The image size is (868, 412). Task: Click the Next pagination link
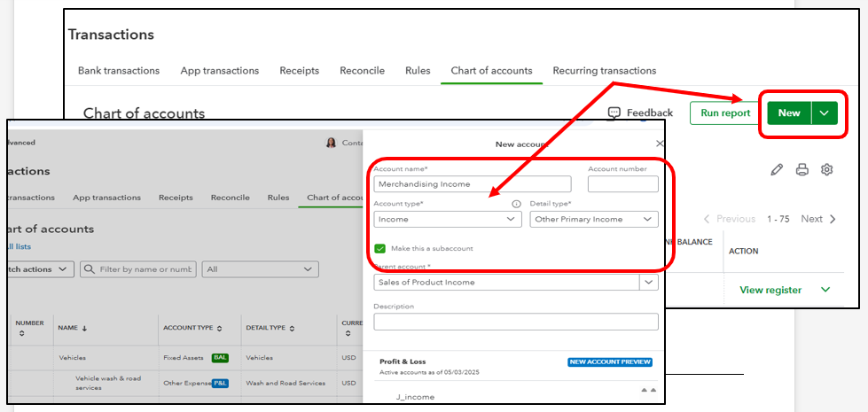point(811,219)
